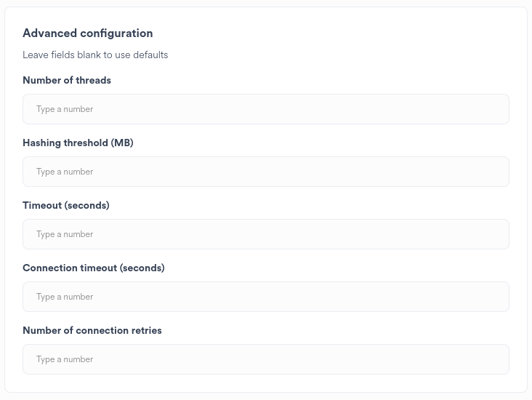Select the "Timeout (seconds)" field label

[x=66, y=205]
